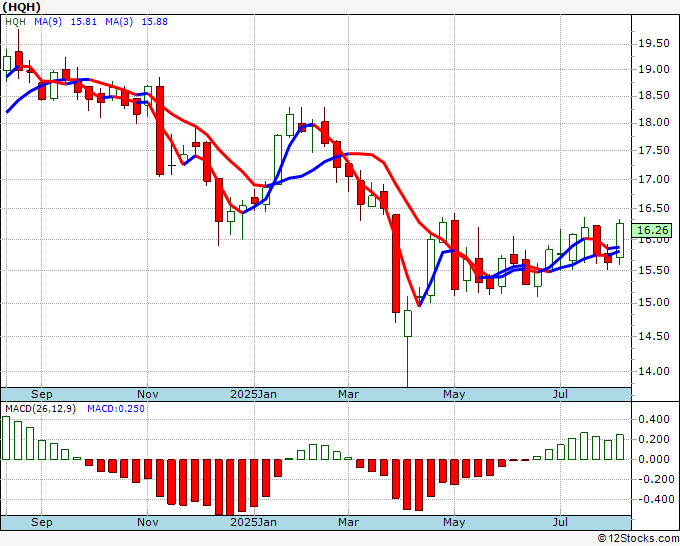This screenshot has height=546, width=680.
Task: Click the 0.000 MACD axis label
Action: (x=654, y=459)
